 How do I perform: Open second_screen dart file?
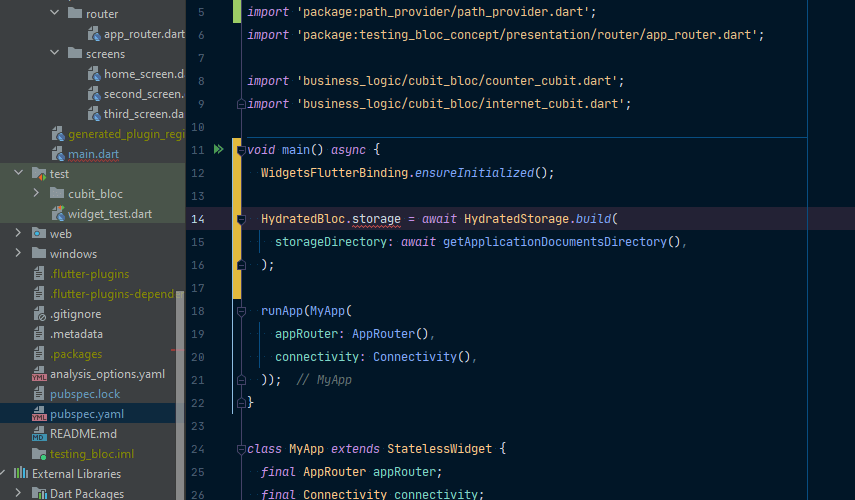click(144, 94)
